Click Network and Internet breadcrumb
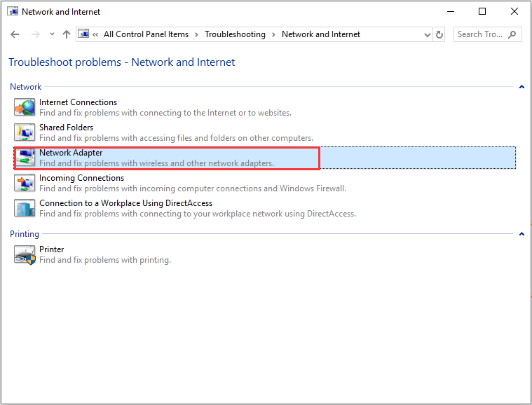Image resolution: width=532 pixels, height=405 pixels. pyautogui.click(x=321, y=34)
